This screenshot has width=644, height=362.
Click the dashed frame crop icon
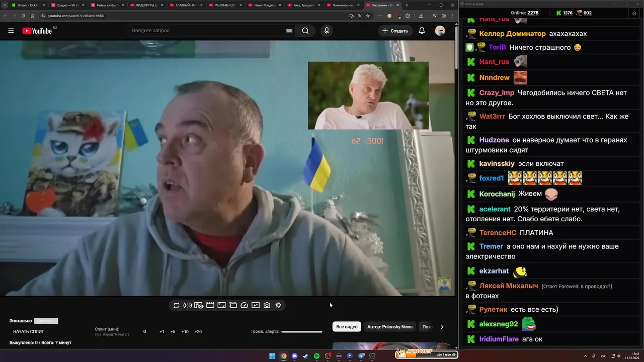point(233,305)
